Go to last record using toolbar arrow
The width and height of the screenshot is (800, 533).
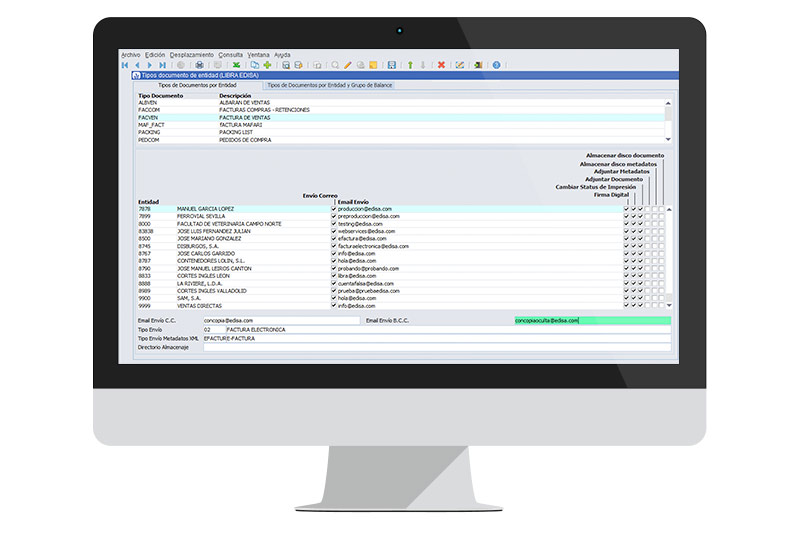[x=163, y=65]
